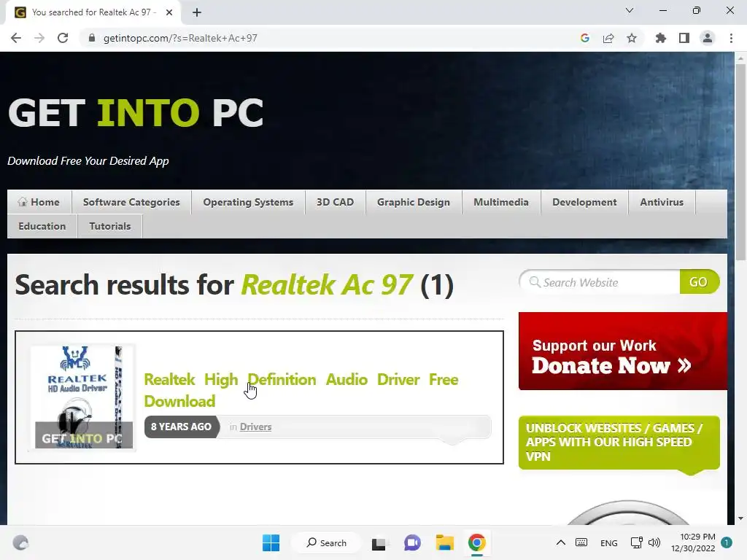
Task: Open the Chrome profile avatar
Action: point(708,38)
